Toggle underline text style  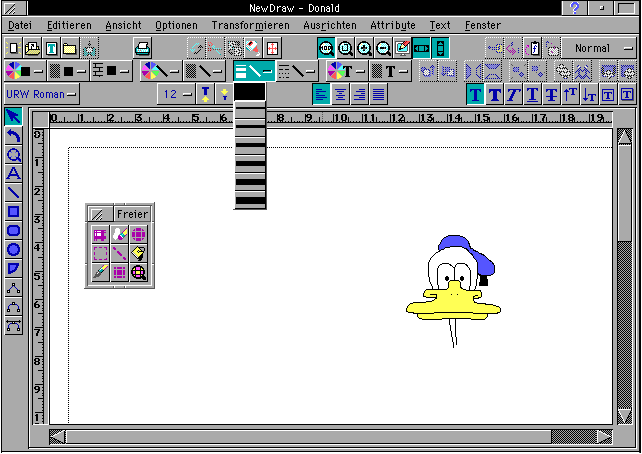532,95
